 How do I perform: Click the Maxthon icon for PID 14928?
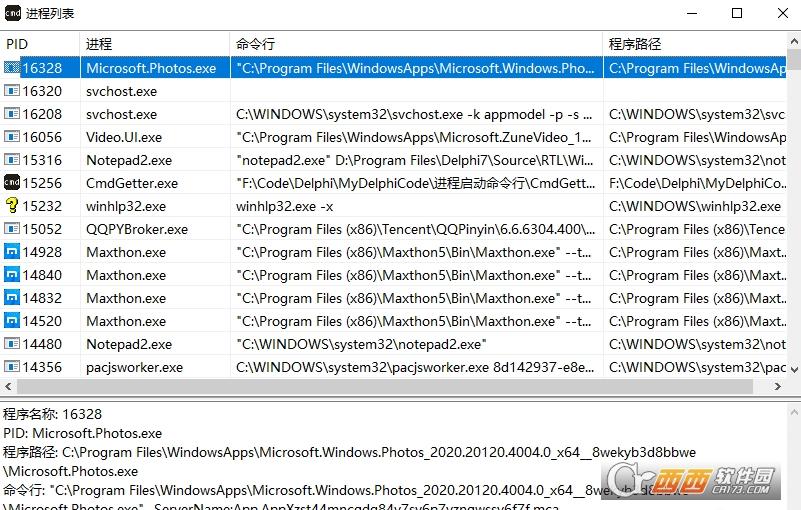click(12, 252)
